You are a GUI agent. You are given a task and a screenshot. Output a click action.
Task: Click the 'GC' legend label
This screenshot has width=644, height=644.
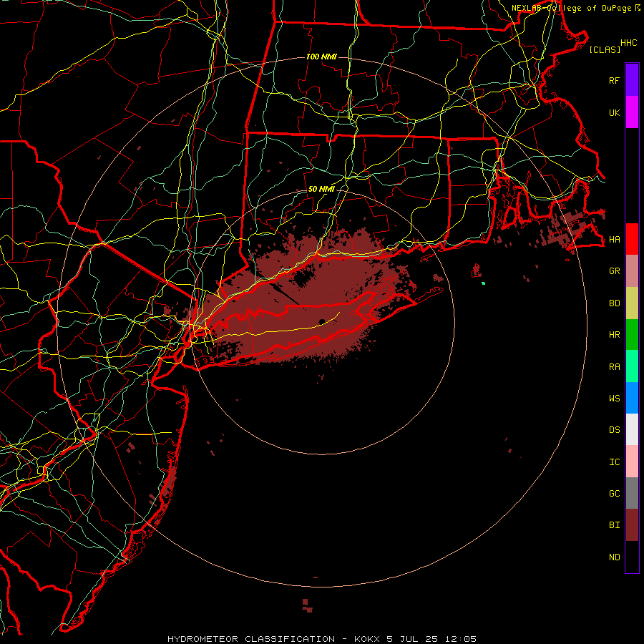[615, 494]
